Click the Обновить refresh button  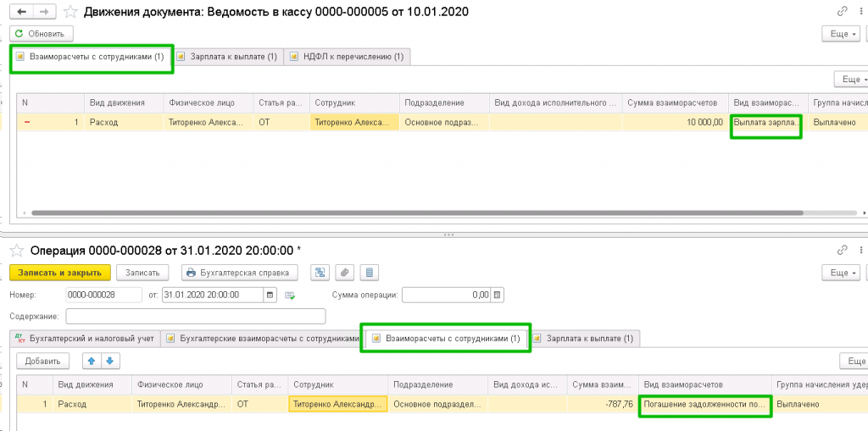pos(42,34)
